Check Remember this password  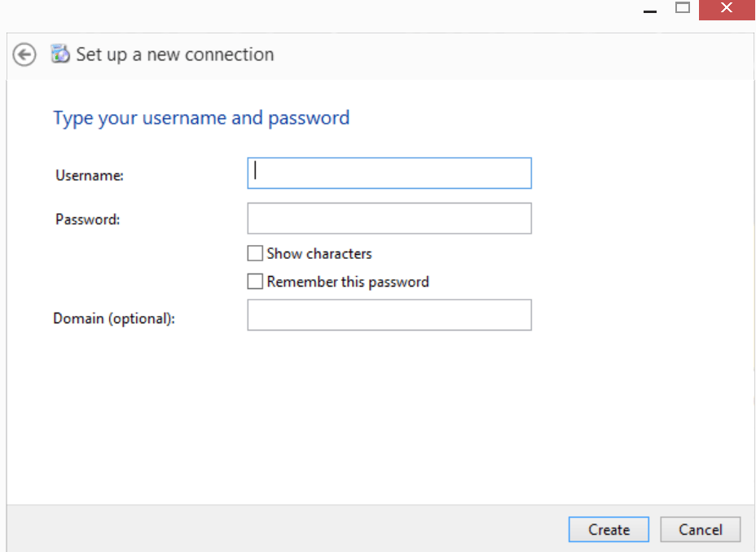255,281
